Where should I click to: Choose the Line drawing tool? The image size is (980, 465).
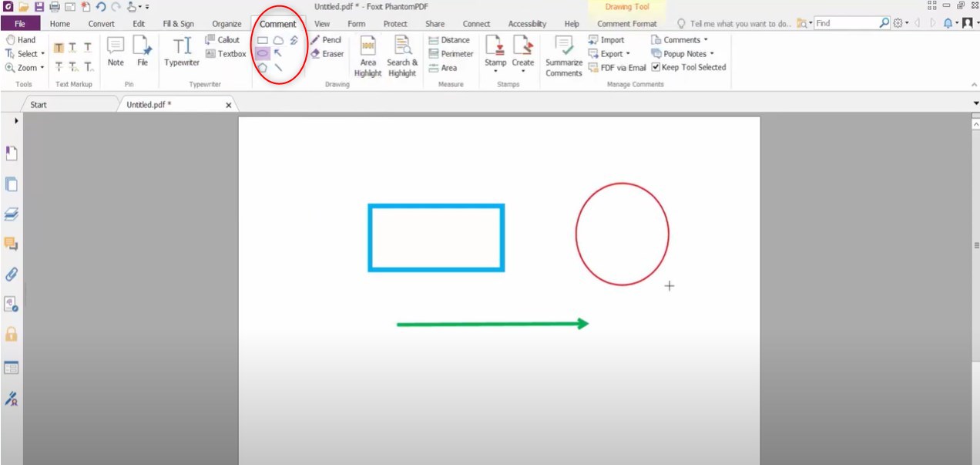click(x=278, y=68)
